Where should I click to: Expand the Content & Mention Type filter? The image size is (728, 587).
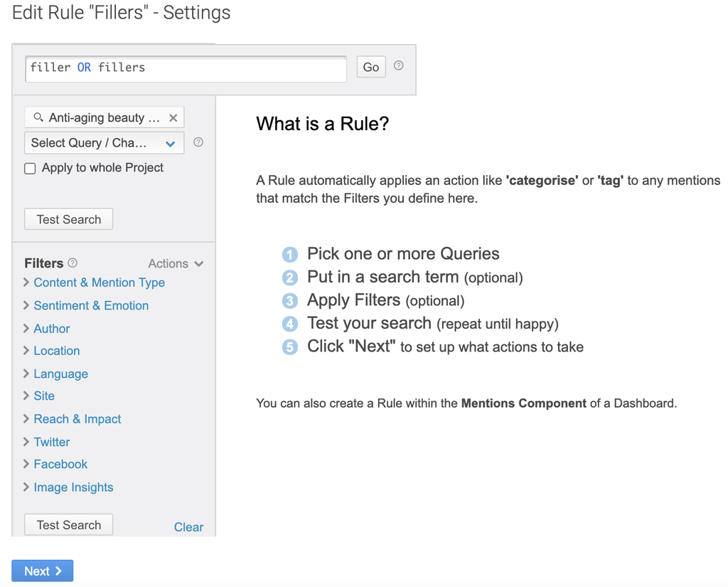coord(99,282)
